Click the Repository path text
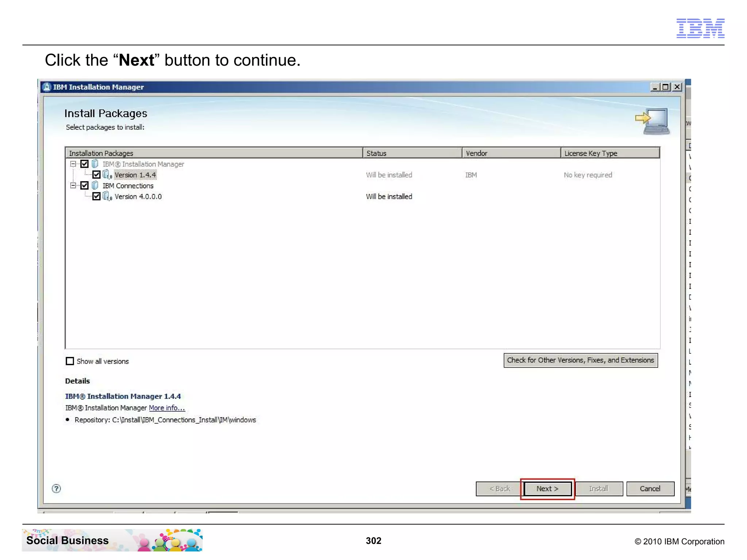This screenshot has width=747, height=560. [165, 420]
